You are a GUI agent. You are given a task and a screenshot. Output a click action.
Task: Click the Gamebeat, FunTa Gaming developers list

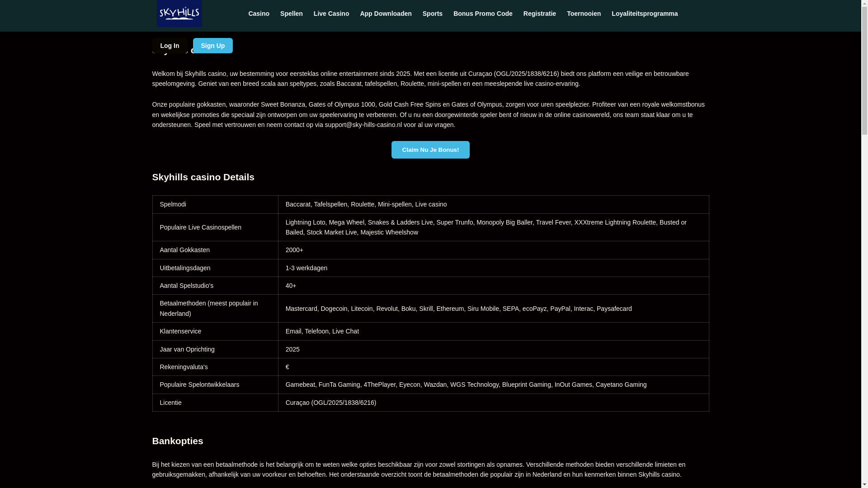pos(493,385)
